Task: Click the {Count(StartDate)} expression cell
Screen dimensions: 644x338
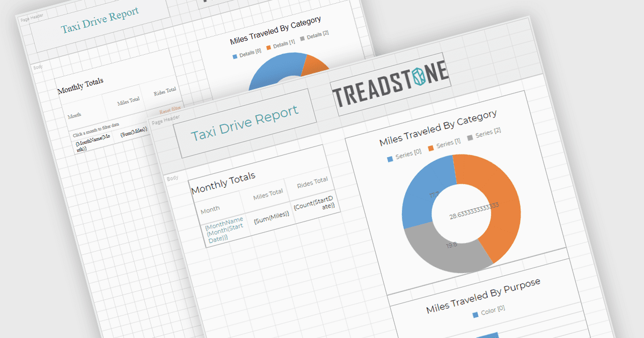Action: pos(315,204)
